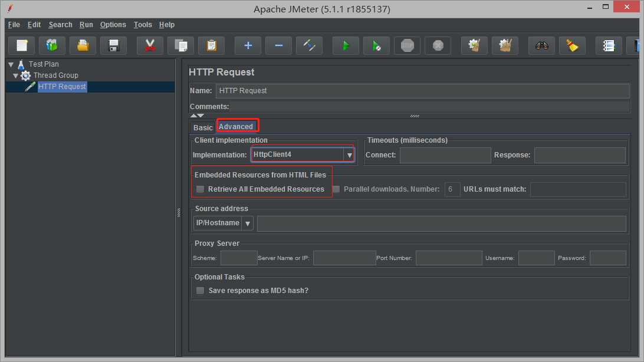Click the JMeter feather title icon
Image resolution: width=644 pixels, height=362 pixels.
[10, 8]
